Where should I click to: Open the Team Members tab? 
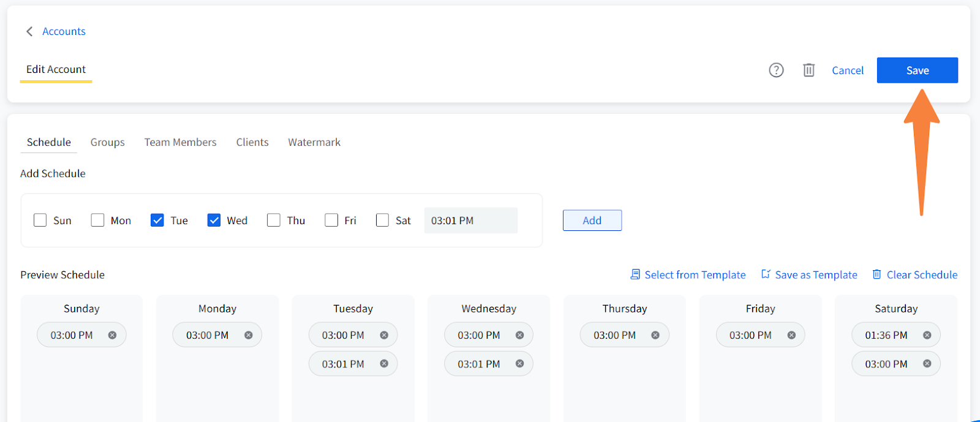pos(180,142)
